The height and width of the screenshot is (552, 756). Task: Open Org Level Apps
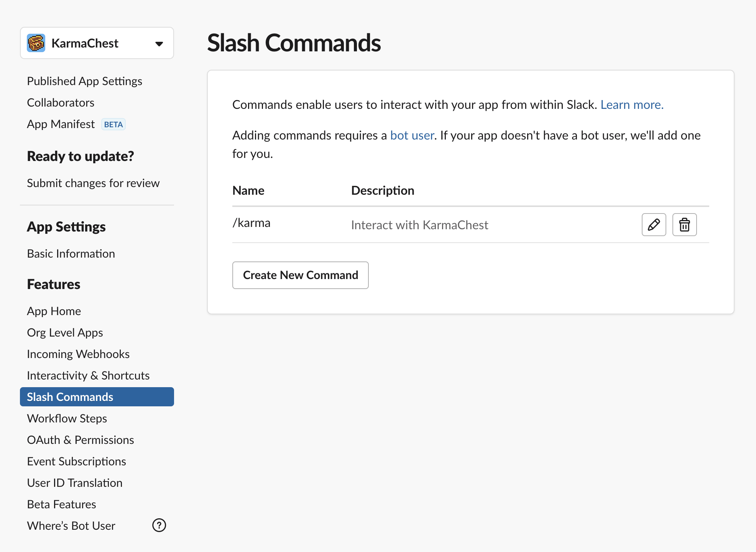65,333
